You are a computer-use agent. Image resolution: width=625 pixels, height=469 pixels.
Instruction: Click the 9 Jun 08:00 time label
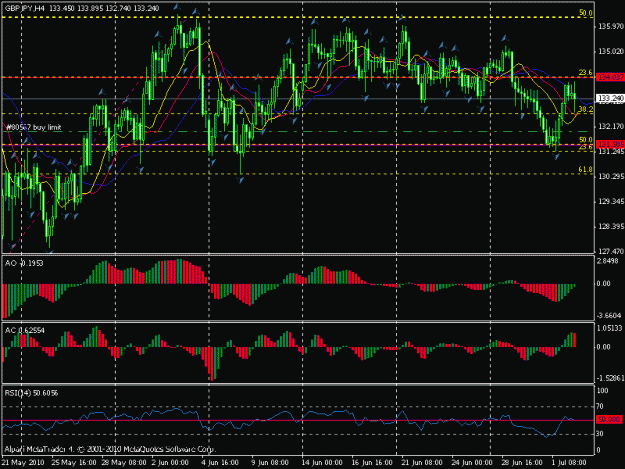[x=269, y=463]
